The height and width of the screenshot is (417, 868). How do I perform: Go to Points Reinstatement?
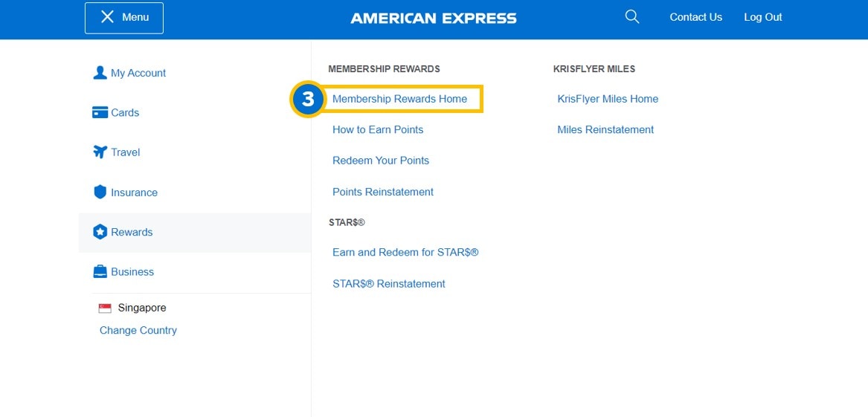point(383,192)
